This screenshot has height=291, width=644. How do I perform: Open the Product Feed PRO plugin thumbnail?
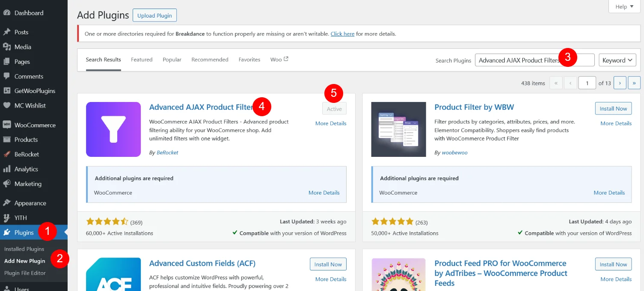398,274
